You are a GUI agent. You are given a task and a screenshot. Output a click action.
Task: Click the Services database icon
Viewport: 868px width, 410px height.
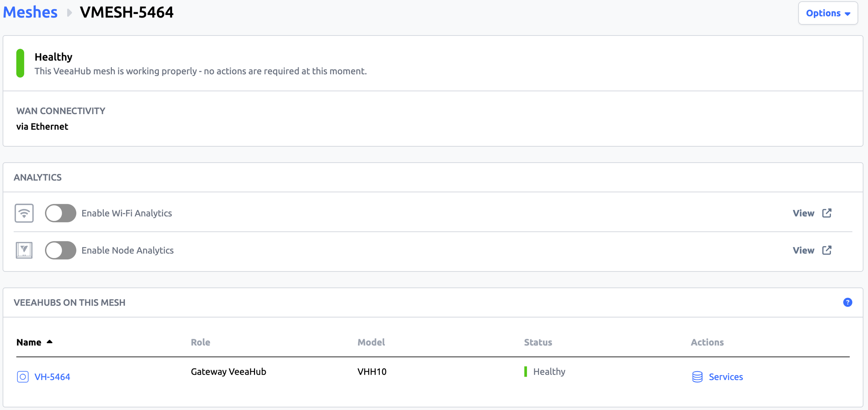click(x=697, y=377)
